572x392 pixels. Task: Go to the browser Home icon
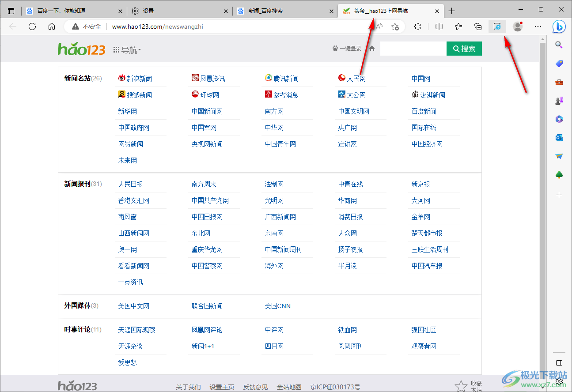[x=52, y=26]
